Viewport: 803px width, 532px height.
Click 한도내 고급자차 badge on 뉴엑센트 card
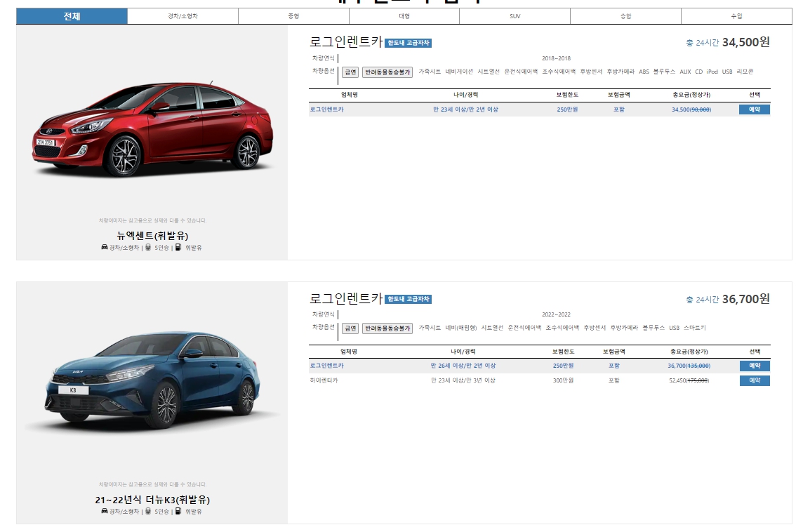point(408,43)
